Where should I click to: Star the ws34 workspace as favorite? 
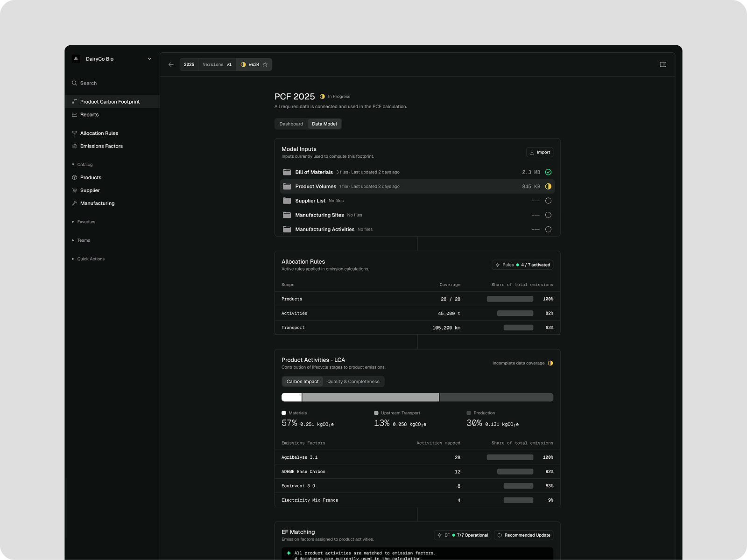[265, 64]
